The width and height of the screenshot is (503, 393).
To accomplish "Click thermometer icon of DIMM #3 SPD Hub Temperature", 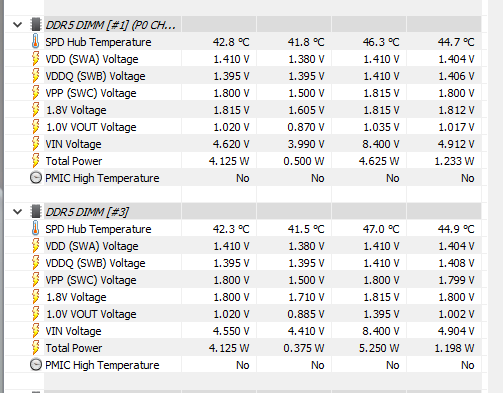I will tap(35, 229).
